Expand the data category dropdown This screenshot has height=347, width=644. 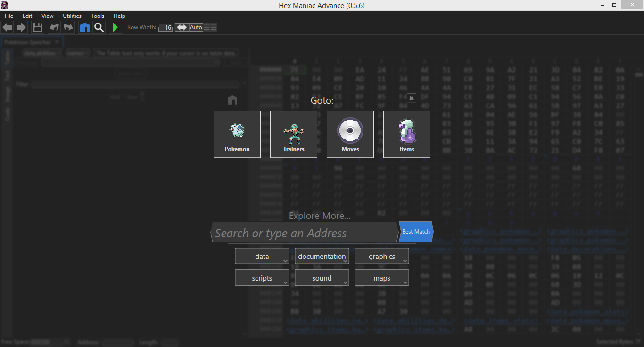[x=262, y=257]
